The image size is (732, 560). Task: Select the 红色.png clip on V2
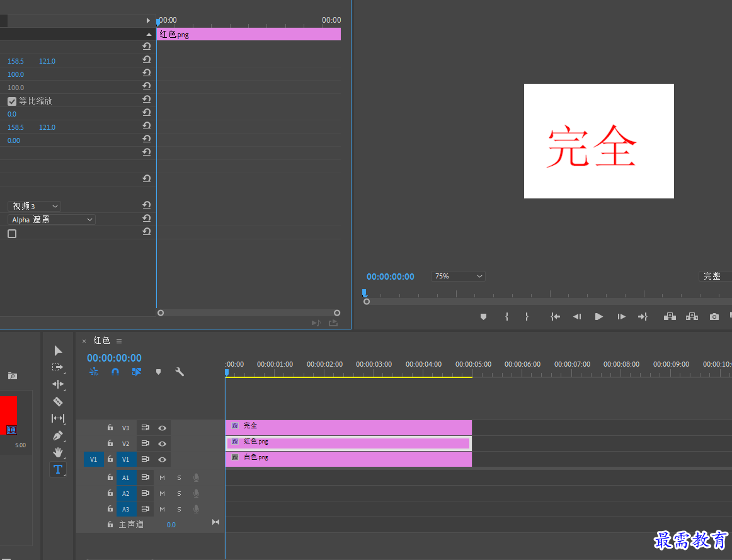(349, 443)
